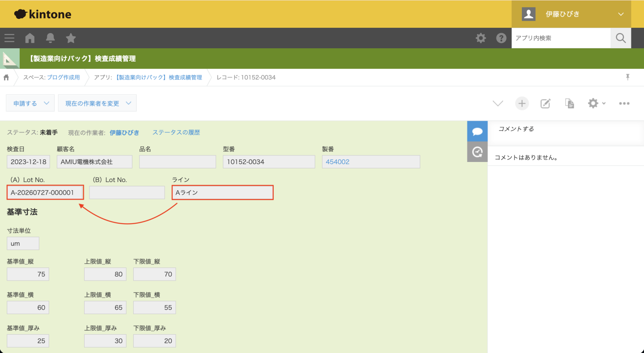The image size is (644, 353).
Task: Click 下限値_厚み value 20
Action: pyautogui.click(x=155, y=341)
